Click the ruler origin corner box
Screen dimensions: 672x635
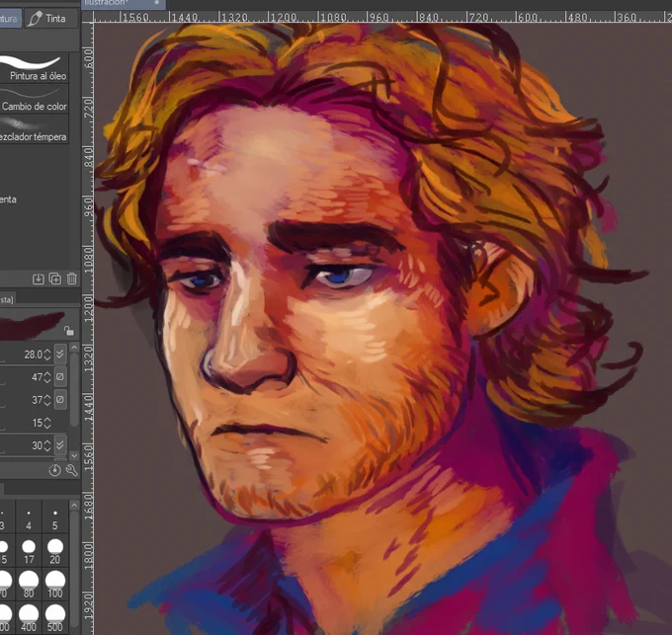[x=87, y=16]
